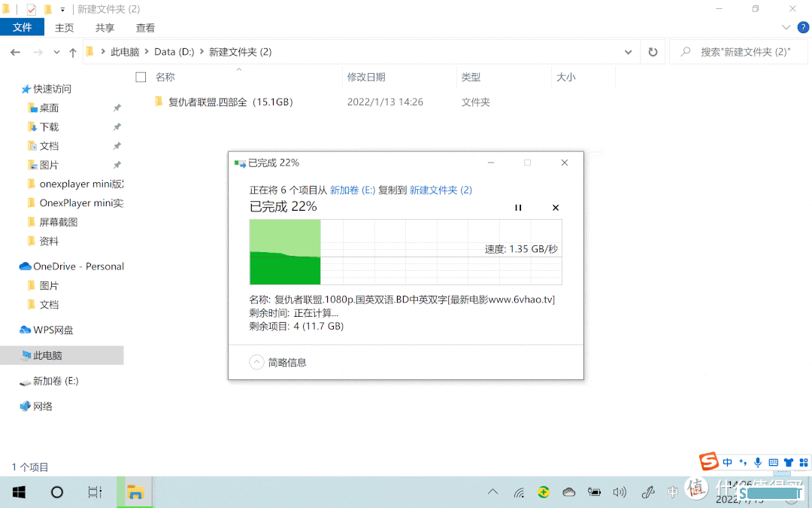Open Cortana circle on the taskbar
Viewport: 812px width, 508px height.
(57, 492)
